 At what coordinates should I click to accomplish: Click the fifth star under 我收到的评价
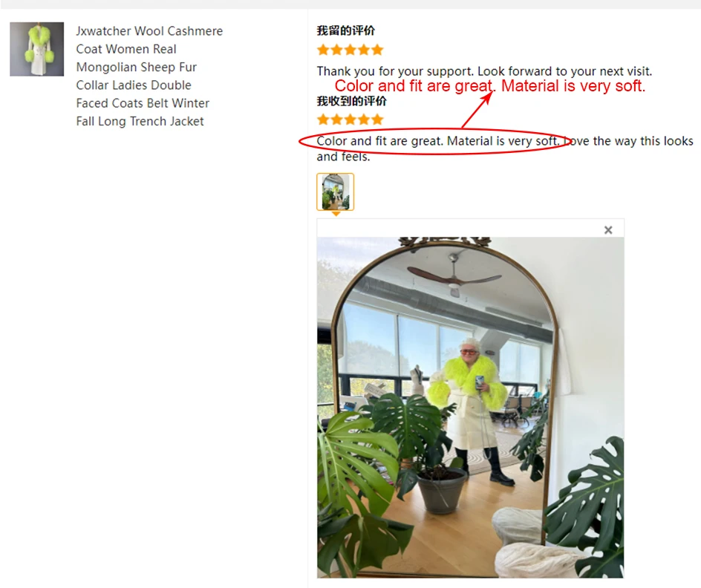(378, 120)
